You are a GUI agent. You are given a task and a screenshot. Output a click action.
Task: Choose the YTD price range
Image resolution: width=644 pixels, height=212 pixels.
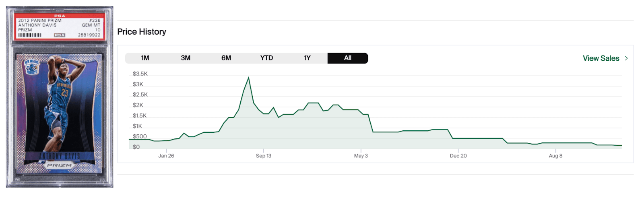(x=266, y=58)
